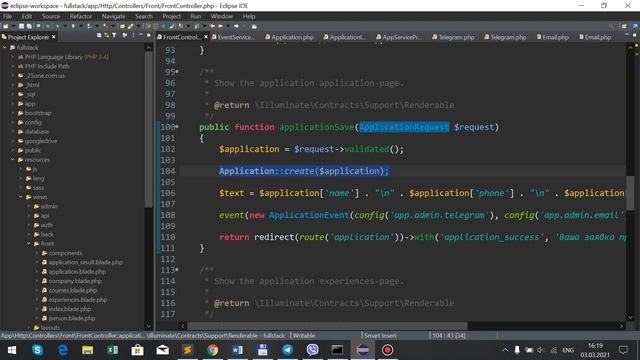The width and height of the screenshot is (640, 360).
Task: Close the FrontController tab
Action: (206, 37)
